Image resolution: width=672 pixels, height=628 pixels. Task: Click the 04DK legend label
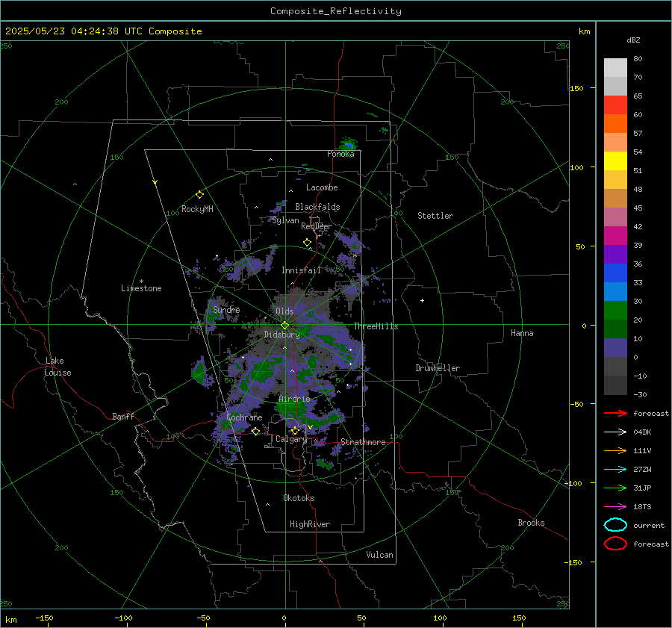642,432
